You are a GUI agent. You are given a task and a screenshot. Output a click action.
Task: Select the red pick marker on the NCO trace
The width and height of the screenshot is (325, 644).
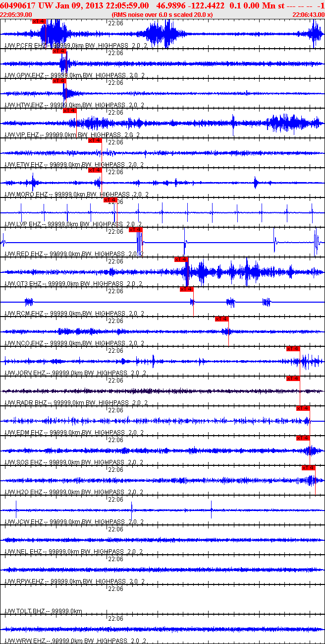pos(221,319)
